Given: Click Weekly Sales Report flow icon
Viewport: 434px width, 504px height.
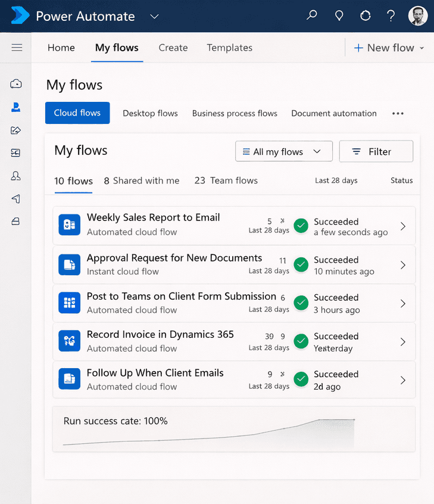Looking at the screenshot, I should click(x=70, y=225).
